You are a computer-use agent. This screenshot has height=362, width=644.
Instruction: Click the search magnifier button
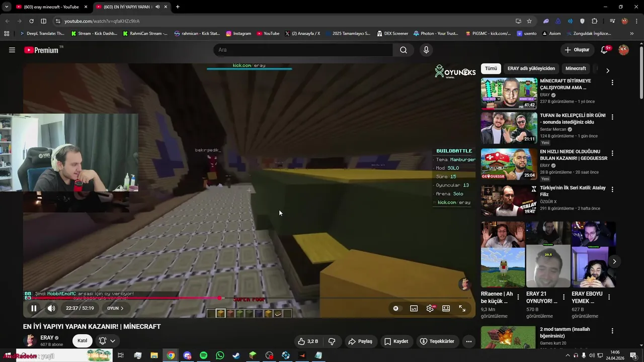(404, 50)
